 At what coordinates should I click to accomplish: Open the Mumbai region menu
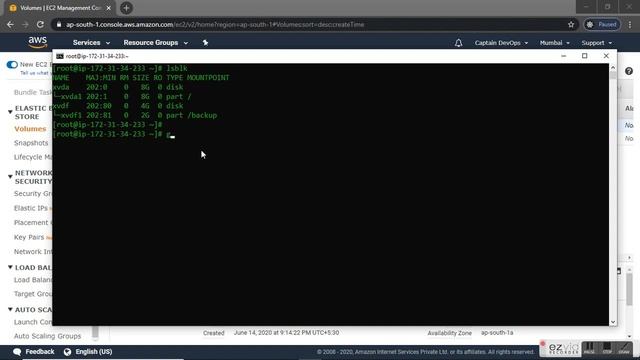coord(554,43)
